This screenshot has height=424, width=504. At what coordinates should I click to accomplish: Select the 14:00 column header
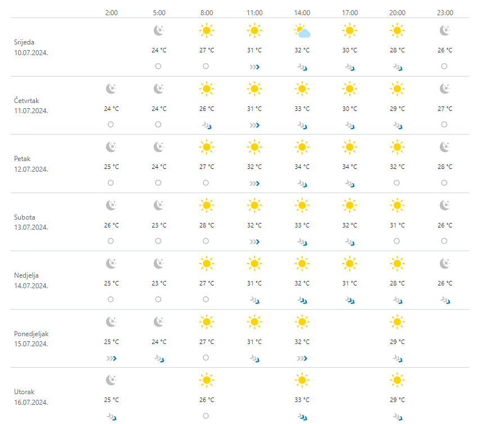point(302,12)
